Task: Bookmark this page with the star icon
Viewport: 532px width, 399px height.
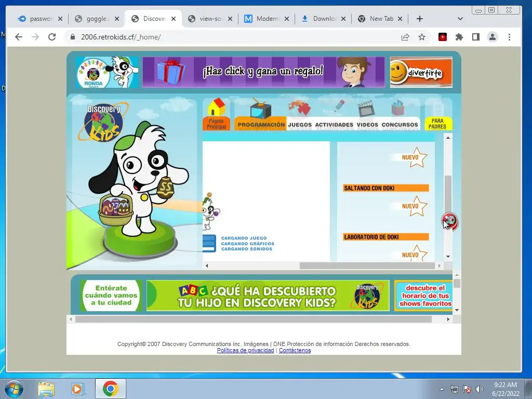Action: pos(422,37)
